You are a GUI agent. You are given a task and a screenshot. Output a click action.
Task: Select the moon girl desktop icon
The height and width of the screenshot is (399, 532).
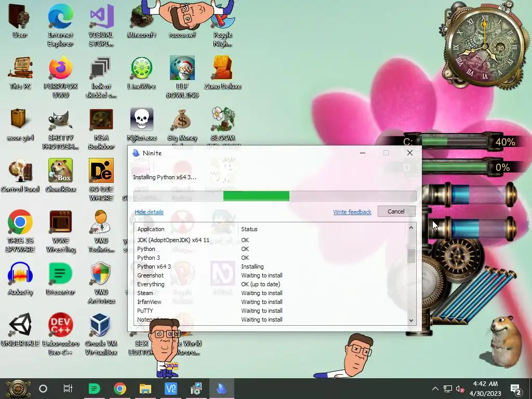pos(20,124)
